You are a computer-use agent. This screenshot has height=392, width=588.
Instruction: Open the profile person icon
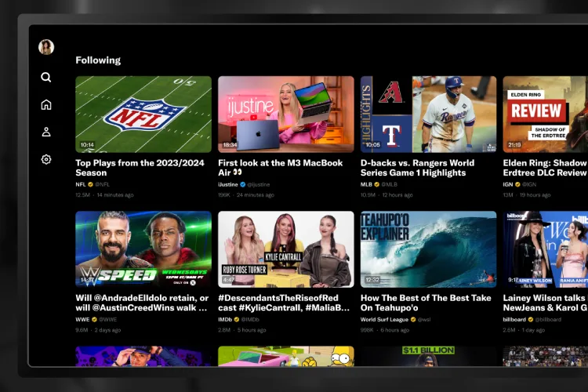(x=46, y=132)
